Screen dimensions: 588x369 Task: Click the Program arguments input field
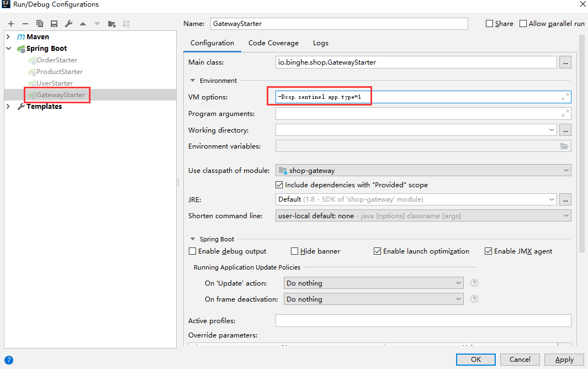tap(417, 114)
